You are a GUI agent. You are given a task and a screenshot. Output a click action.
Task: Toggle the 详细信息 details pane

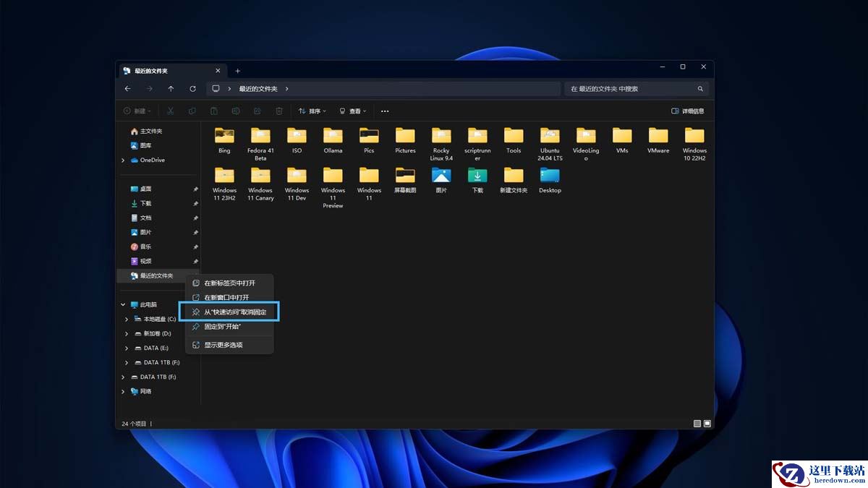click(x=688, y=111)
